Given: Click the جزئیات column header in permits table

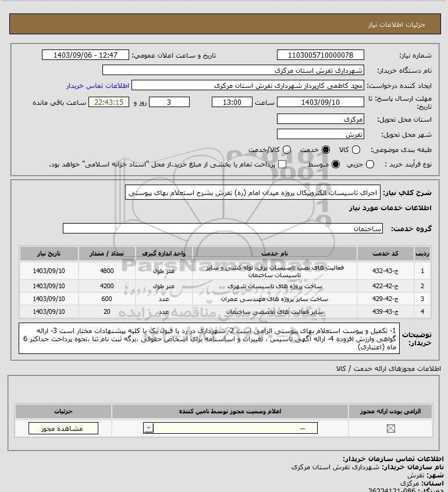Looking at the screenshot, I should [63, 412].
